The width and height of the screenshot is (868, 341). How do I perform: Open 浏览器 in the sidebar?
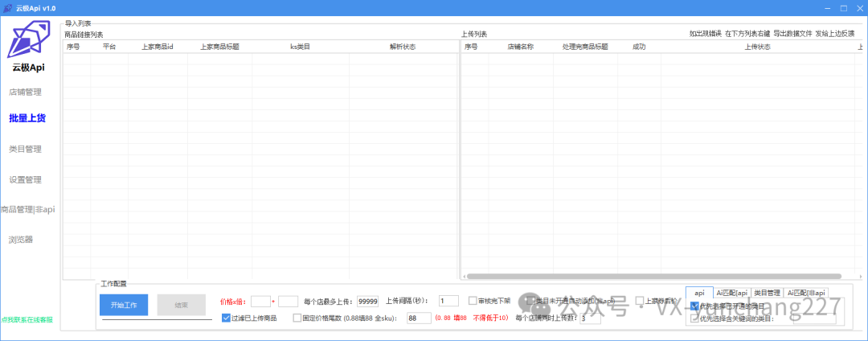click(21, 240)
